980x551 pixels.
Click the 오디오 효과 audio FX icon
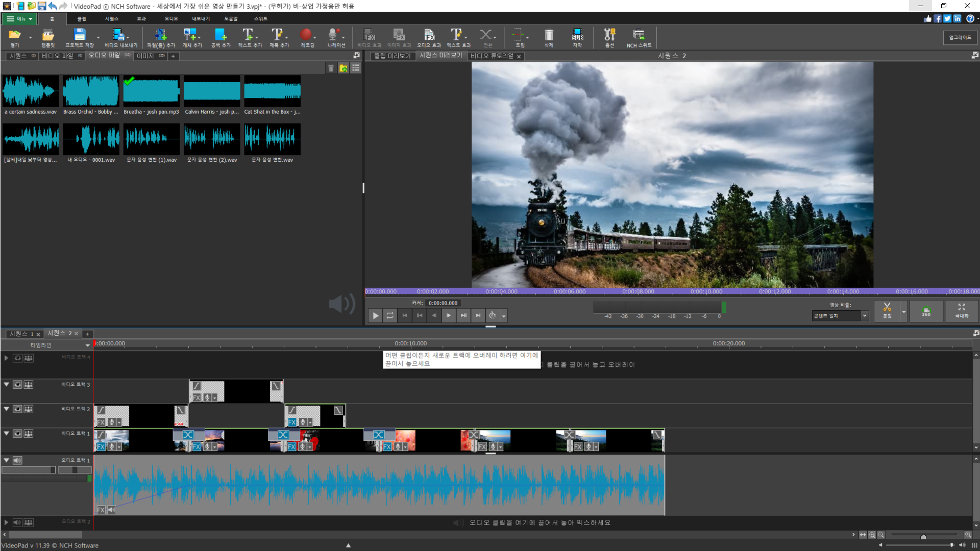pyautogui.click(x=429, y=35)
